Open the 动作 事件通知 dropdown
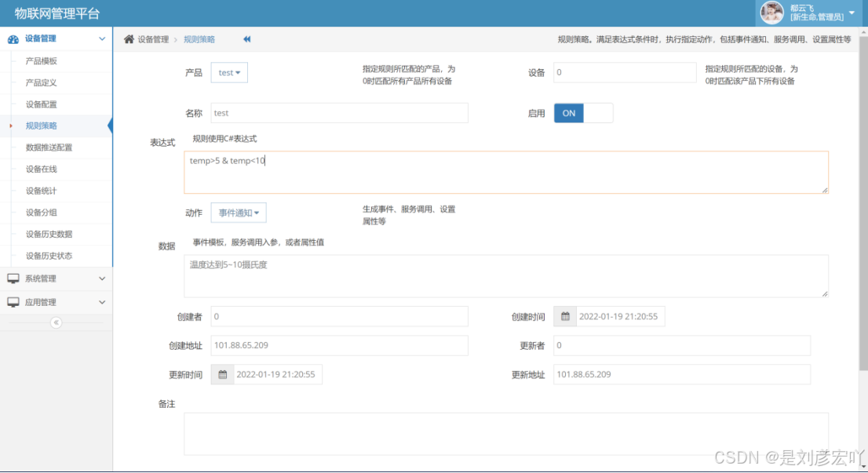 pyautogui.click(x=239, y=213)
